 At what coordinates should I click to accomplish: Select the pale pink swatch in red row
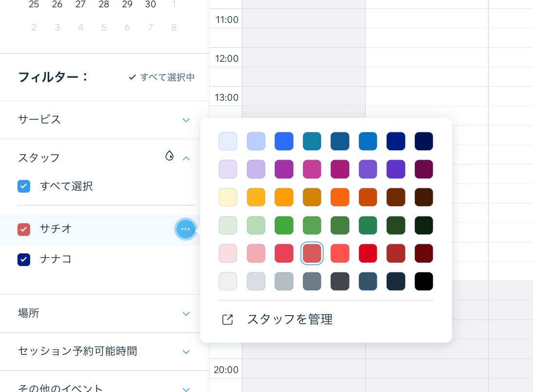(x=228, y=253)
